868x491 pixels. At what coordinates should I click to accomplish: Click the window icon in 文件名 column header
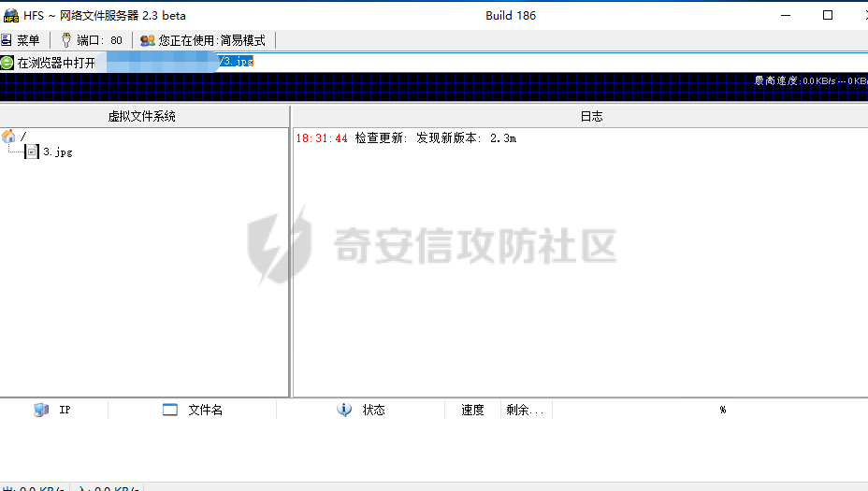170,410
